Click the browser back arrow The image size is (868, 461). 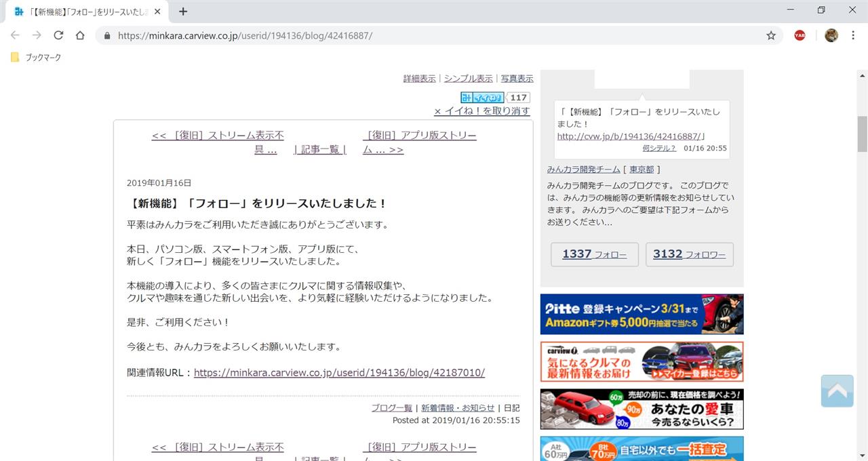15,35
